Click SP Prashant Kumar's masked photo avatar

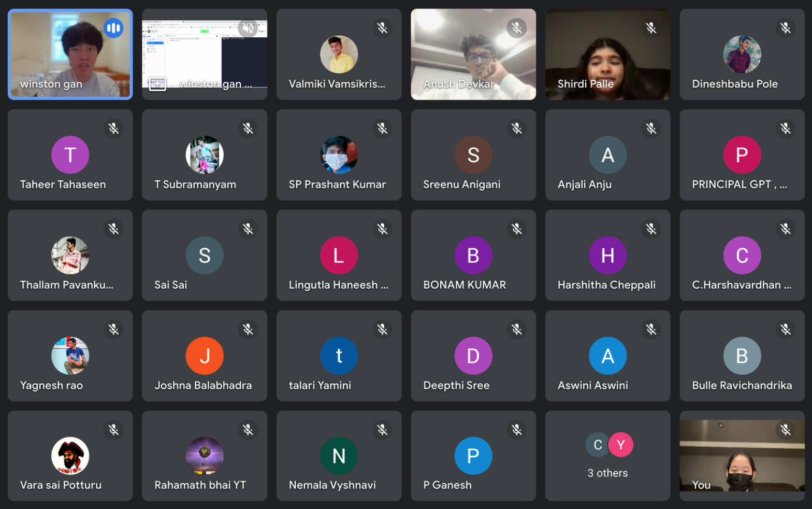tap(339, 155)
